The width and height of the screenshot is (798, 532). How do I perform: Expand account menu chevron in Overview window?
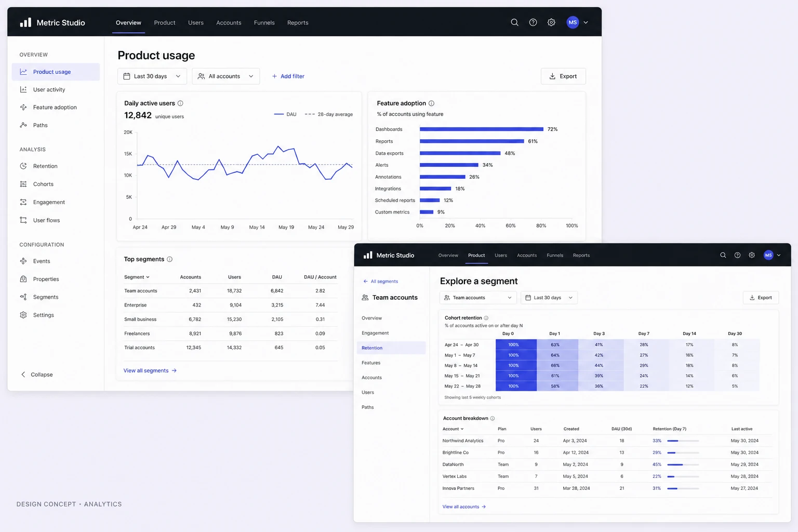click(x=586, y=22)
